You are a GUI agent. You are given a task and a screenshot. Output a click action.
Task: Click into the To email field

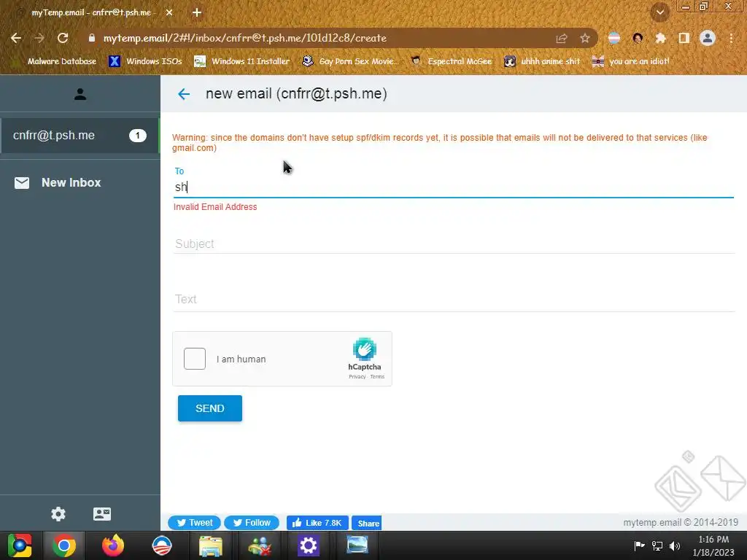(454, 187)
